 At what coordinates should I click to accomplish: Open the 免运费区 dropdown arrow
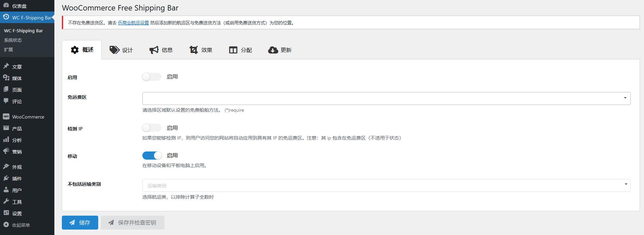625,98
